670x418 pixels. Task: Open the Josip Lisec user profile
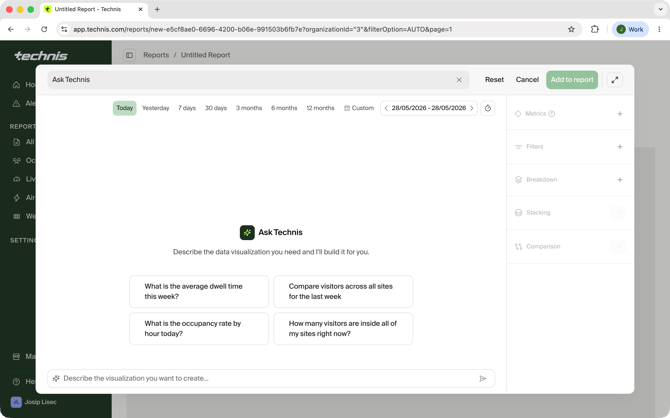(34, 402)
